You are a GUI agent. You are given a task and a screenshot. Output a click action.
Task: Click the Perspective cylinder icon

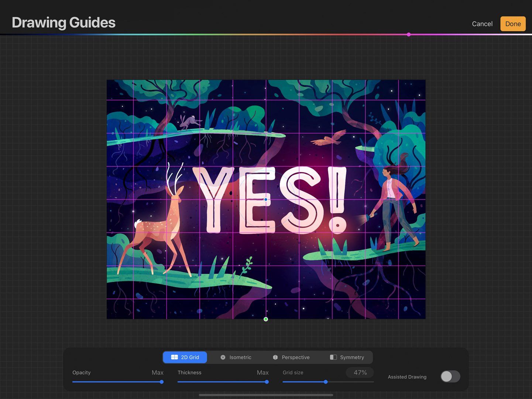tap(275, 357)
